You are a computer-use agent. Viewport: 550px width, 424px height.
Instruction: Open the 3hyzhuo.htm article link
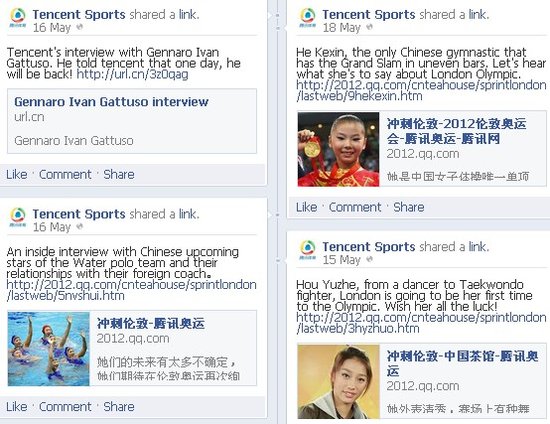pos(421,323)
